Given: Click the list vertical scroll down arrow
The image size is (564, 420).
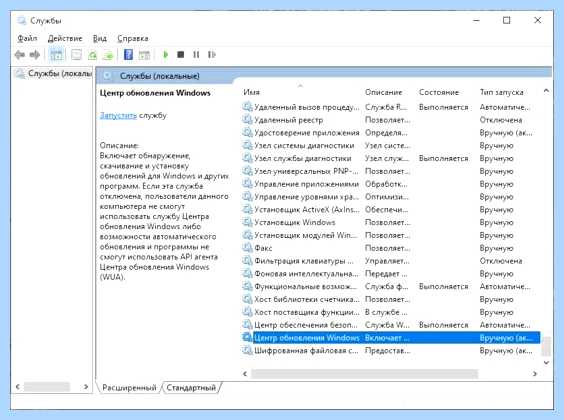Looking at the screenshot, I should (x=546, y=362).
